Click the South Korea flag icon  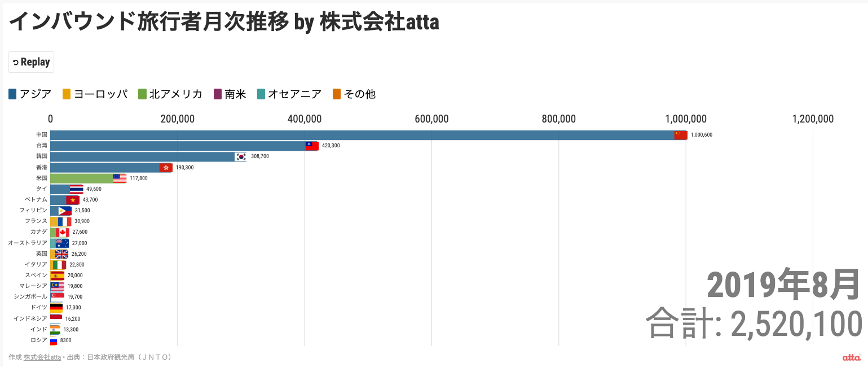point(241,156)
